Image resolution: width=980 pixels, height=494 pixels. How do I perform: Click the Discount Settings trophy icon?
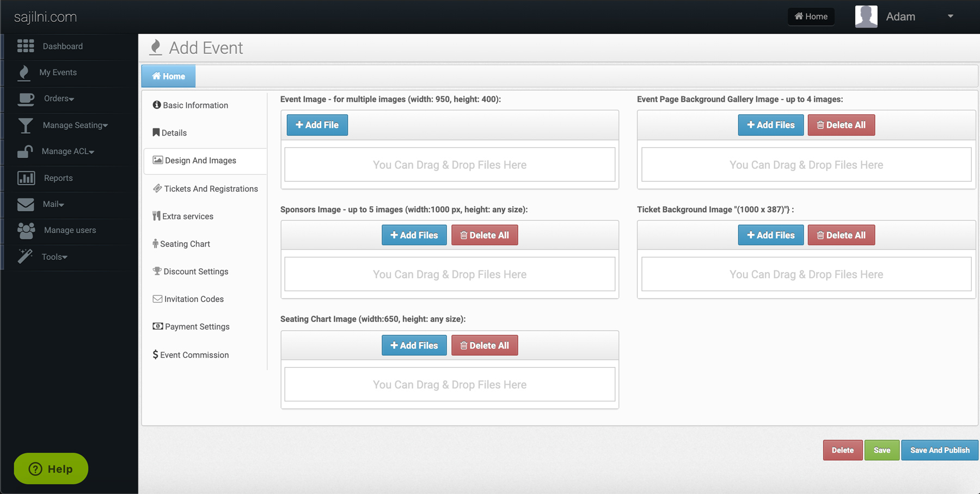coord(157,271)
